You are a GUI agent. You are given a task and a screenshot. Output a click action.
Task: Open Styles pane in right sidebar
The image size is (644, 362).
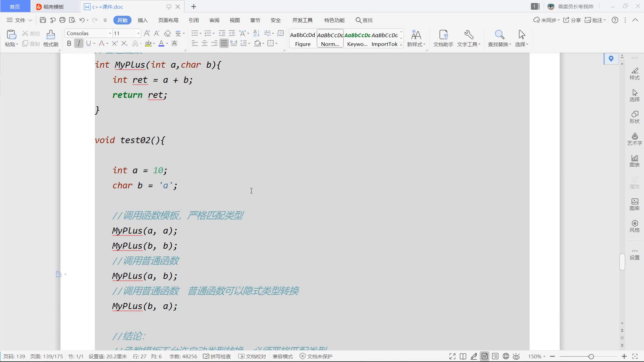(x=634, y=74)
